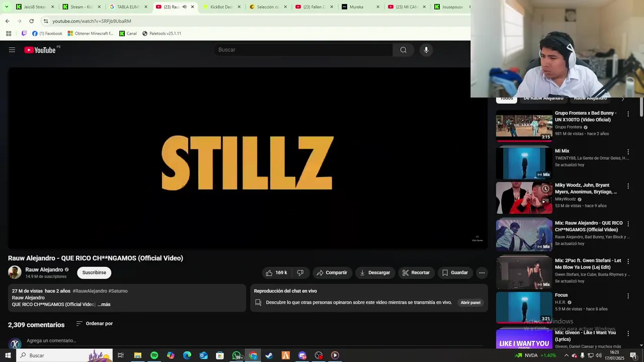The height and width of the screenshot is (362, 644).
Task: Open the Focus video thumbnail
Action: [x=524, y=308]
